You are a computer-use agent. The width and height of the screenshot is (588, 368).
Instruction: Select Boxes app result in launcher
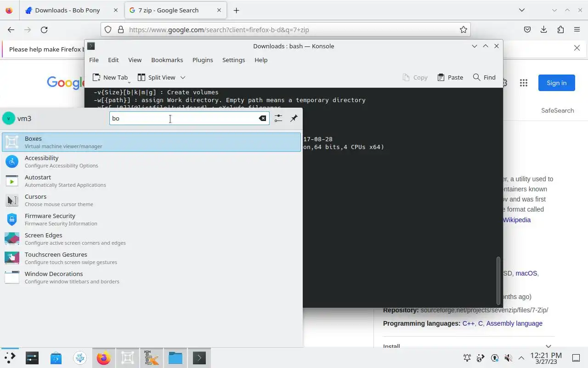(x=151, y=142)
